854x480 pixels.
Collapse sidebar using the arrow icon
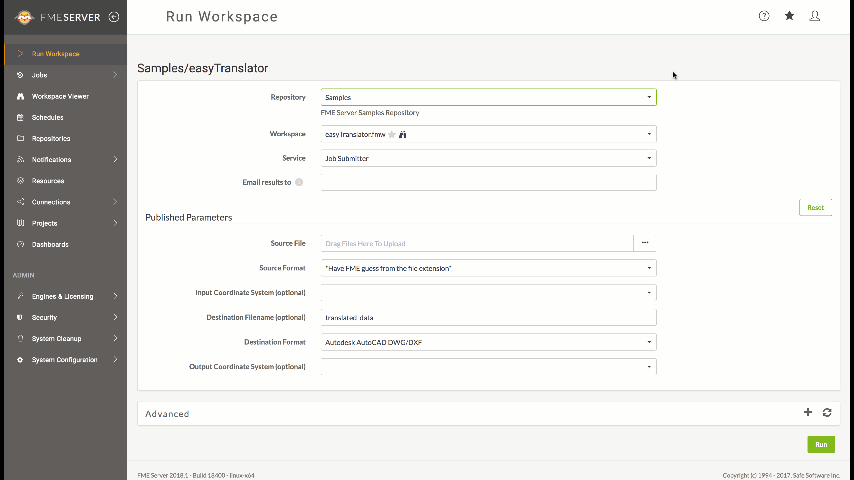coord(114,17)
